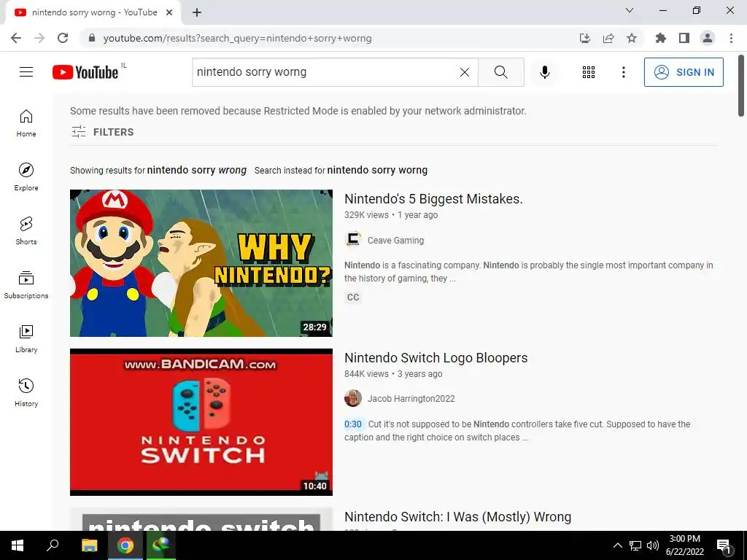This screenshot has width=747, height=560.
Task: Open the taskbar clock showing 3:00 PM
Action: tap(684, 545)
